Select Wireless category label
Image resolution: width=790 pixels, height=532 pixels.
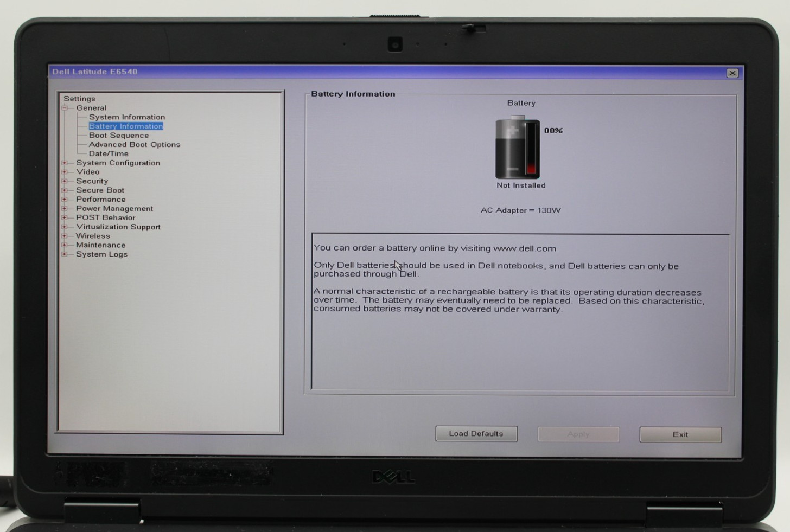point(93,236)
